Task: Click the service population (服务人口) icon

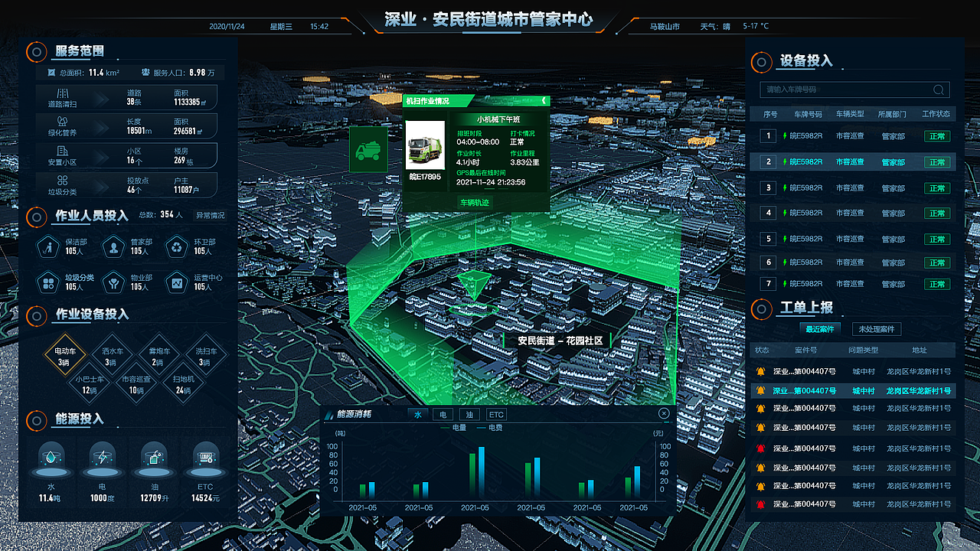Action: point(145,73)
